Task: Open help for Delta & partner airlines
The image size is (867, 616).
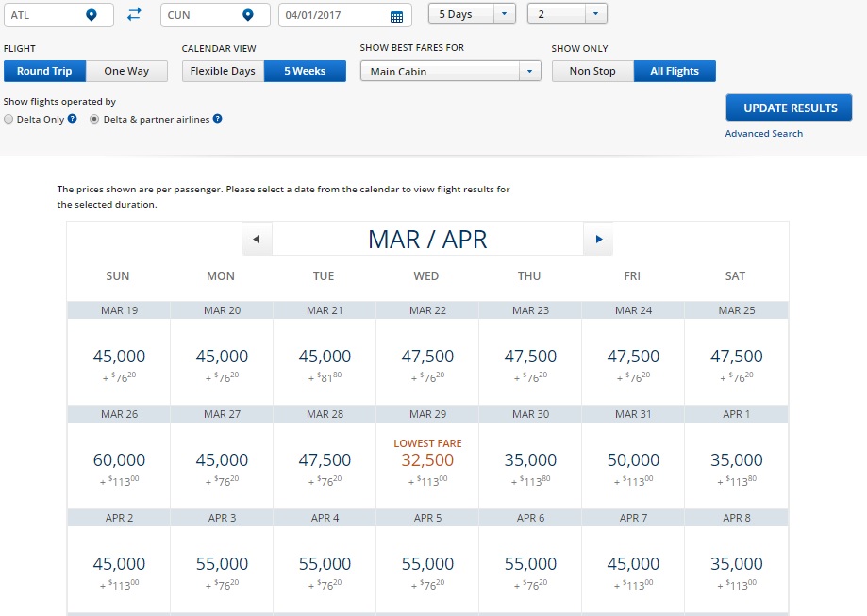Action: coord(218,118)
